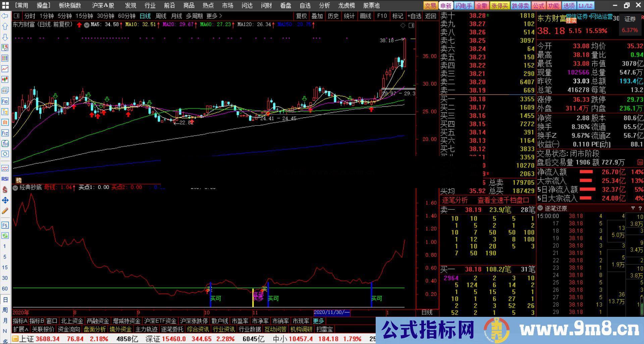Click the split window icon before 分时
The height and width of the screenshot is (344, 644).
tap(17, 16)
